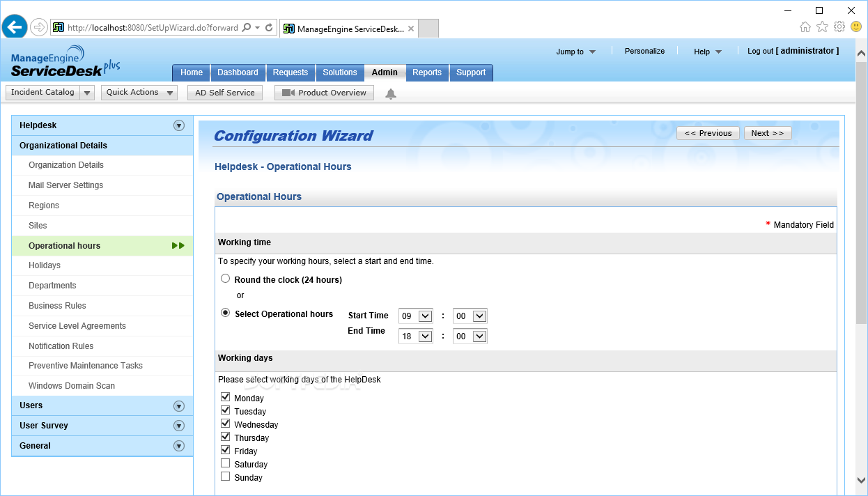Image resolution: width=868 pixels, height=496 pixels.
Task: Open the Dashboard tab
Action: 238,72
